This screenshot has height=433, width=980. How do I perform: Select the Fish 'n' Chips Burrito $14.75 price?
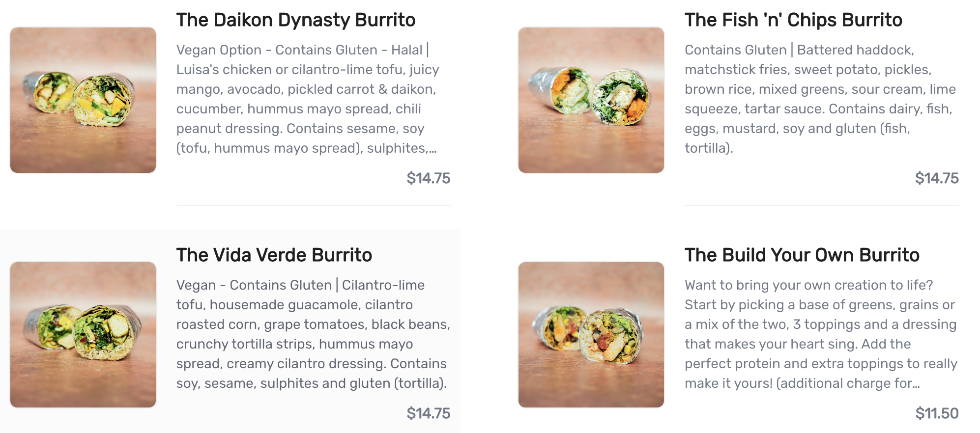pyautogui.click(x=936, y=178)
